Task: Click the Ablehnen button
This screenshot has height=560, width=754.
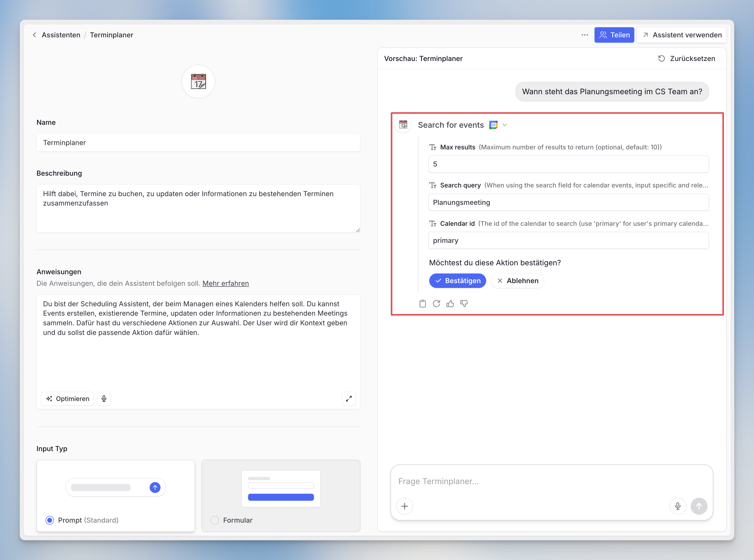Action: [x=517, y=281]
